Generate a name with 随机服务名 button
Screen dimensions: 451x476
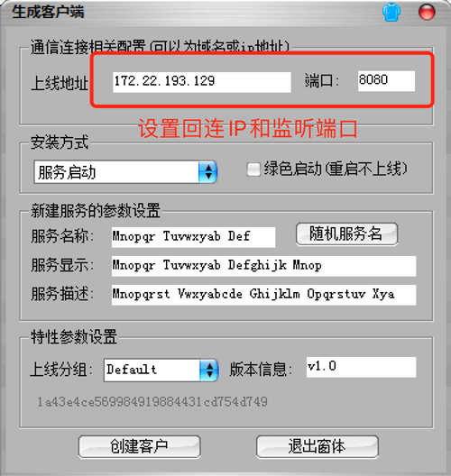pyautogui.click(x=346, y=233)
